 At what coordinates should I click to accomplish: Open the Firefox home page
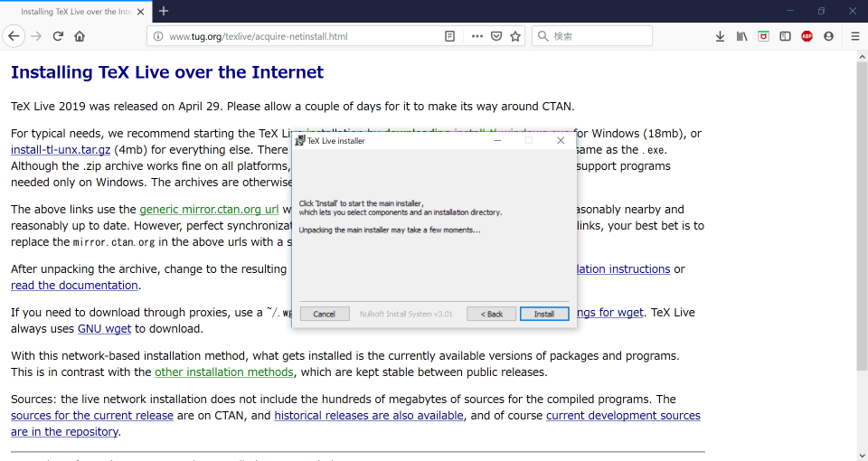tap(80, 36)
